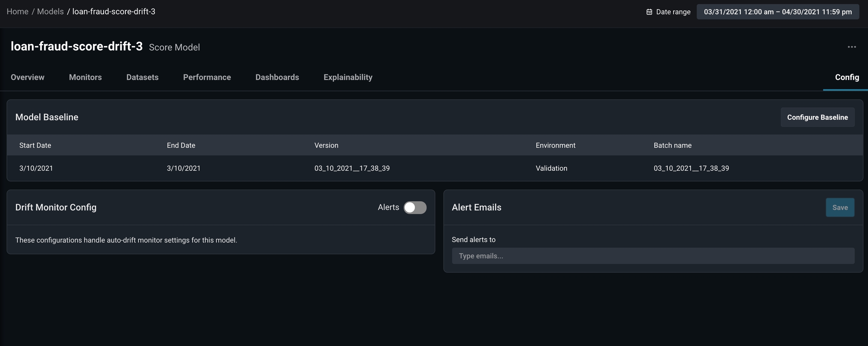View the Explainability tab
Screen dimensions: 868x346
click(x=348, y=77)
